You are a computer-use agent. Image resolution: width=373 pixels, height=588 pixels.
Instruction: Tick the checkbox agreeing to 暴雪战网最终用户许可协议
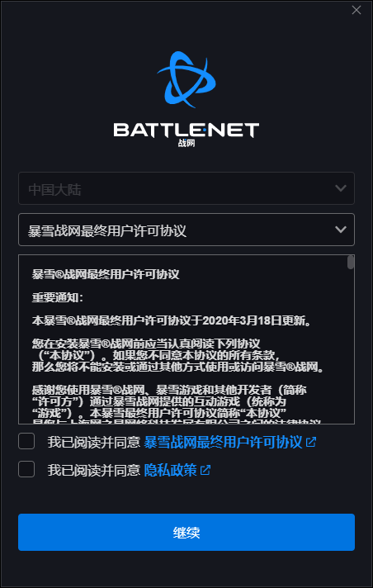[x=26, y=441]
